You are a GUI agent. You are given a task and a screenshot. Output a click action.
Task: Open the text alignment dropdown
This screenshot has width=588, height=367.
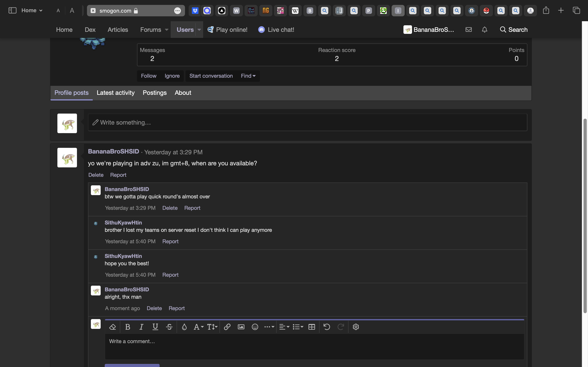(x=284, y=327)
